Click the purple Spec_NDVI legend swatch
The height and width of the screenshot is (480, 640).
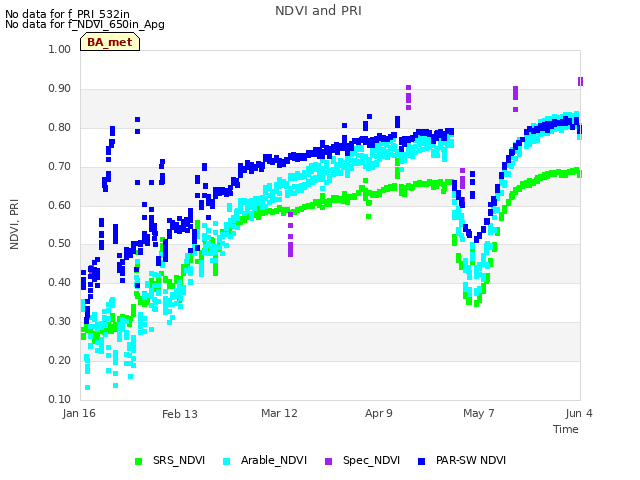(x=328, y=461)
